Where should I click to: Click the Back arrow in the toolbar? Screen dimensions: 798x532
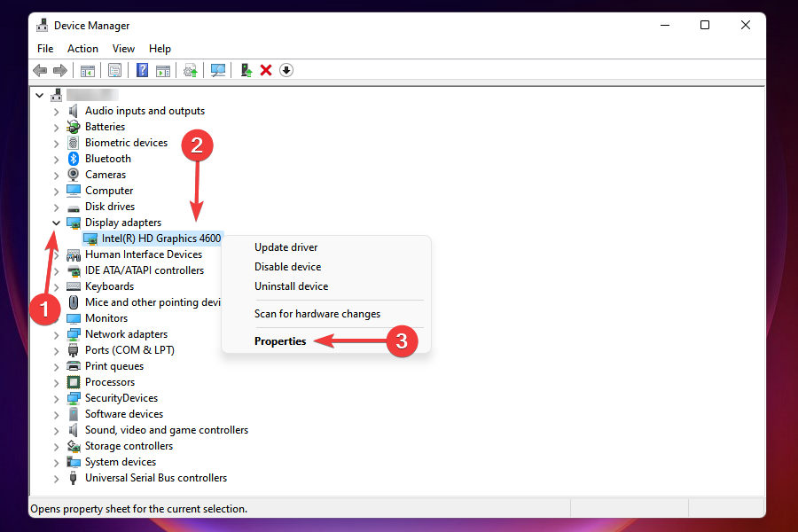click(x=40, y=70)
